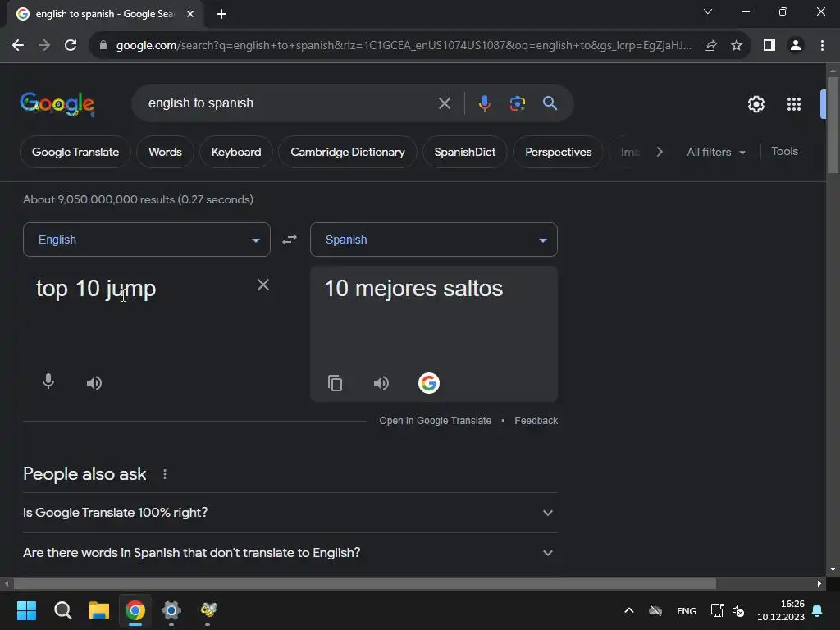The width and height of the screenshot is (840, 630).
Task: Open Google Lens image search
Action: tap(517, 103)
